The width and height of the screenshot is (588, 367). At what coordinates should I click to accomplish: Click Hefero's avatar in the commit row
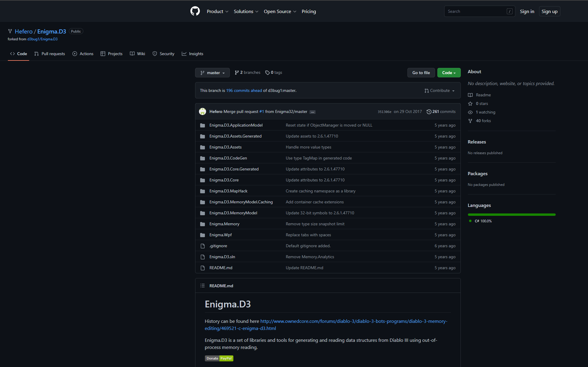[x=203, y=111]
